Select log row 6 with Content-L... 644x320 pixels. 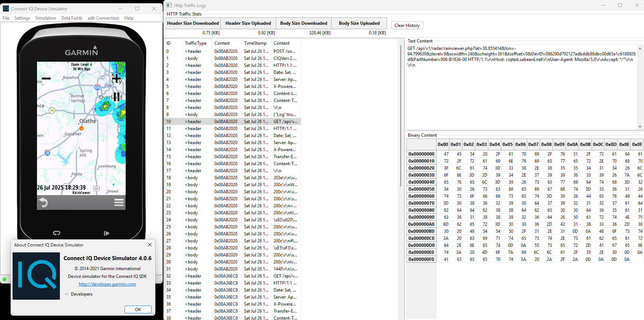pyautogui.click(x=233, y=93)
